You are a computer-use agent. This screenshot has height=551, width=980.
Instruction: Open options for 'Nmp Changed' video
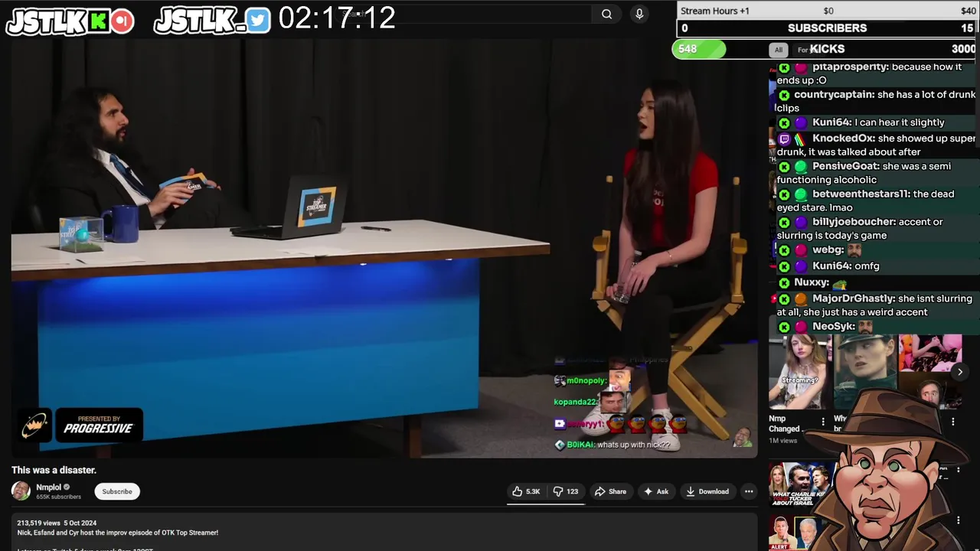pos(823,422)
